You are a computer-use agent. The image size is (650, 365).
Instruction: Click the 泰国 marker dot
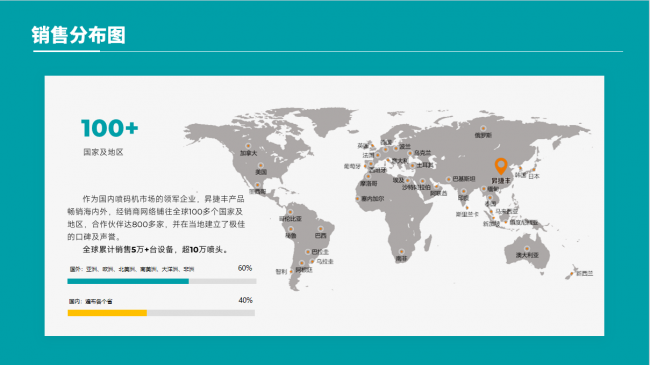coord(490,198)
